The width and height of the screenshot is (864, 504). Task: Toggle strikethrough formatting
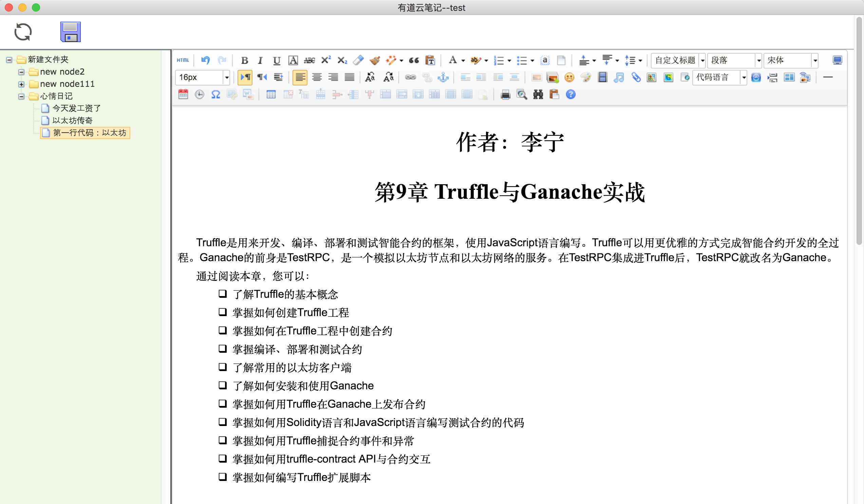click(309, 60)
